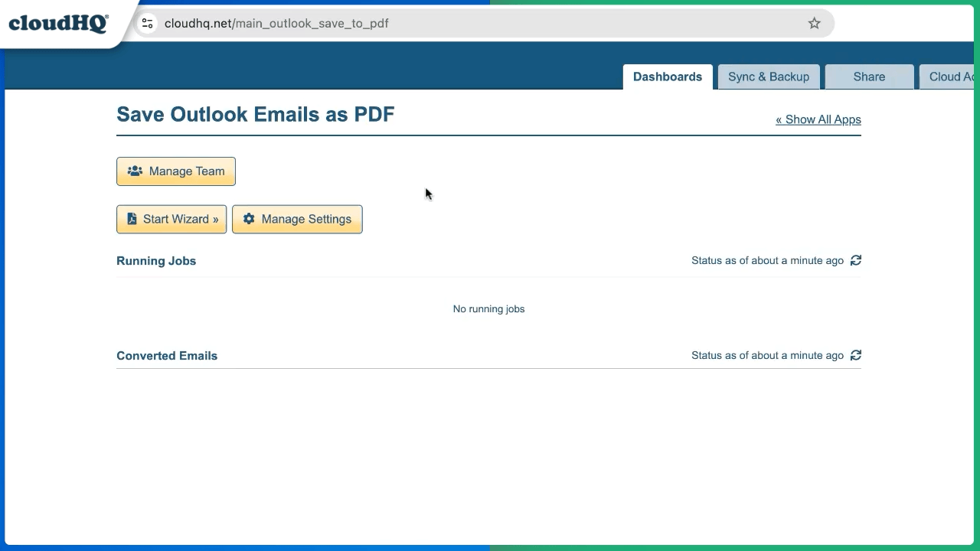Click the 'No running jobs' text
The width and height of the screenshot is (980, 551).
click(x=488, y=309)
